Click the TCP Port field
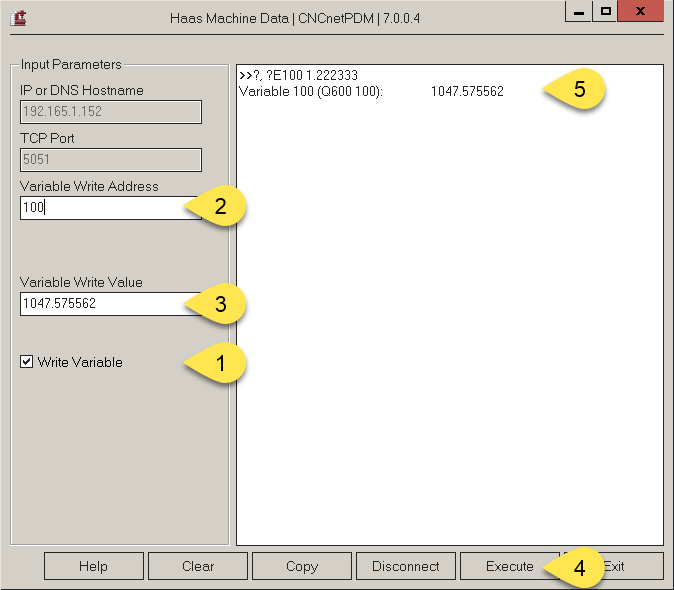The width and height of the screenshot is (674, 590). point(111,160)
